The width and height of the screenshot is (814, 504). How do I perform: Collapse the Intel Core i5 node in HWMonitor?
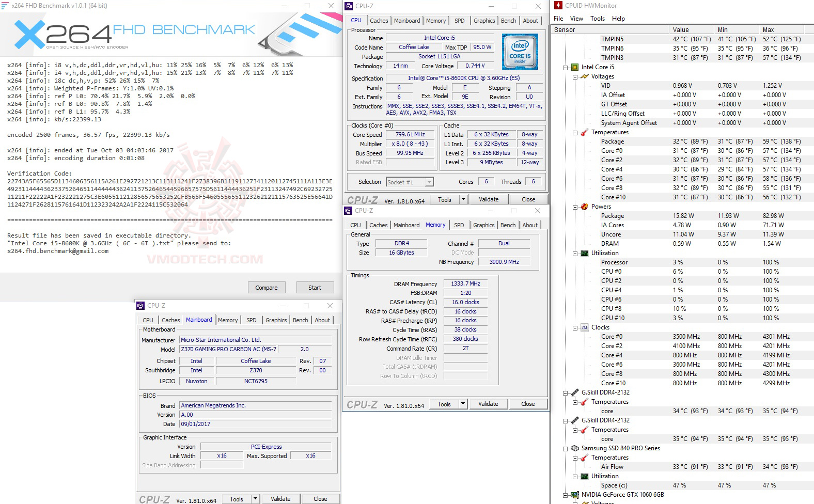tap(566, 67)
